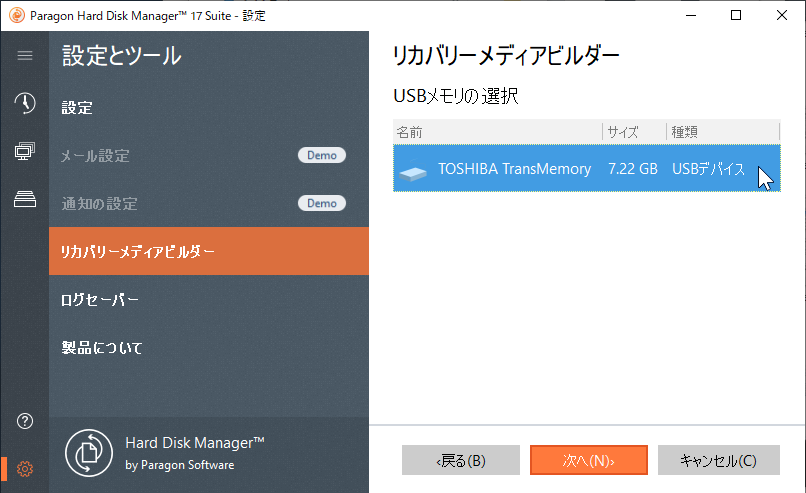Image resolution: width=806 pixels, height=493 pixels.
Task: Sort by the 種類 column header
Action: pyautogui.click(x=722, y=132)
